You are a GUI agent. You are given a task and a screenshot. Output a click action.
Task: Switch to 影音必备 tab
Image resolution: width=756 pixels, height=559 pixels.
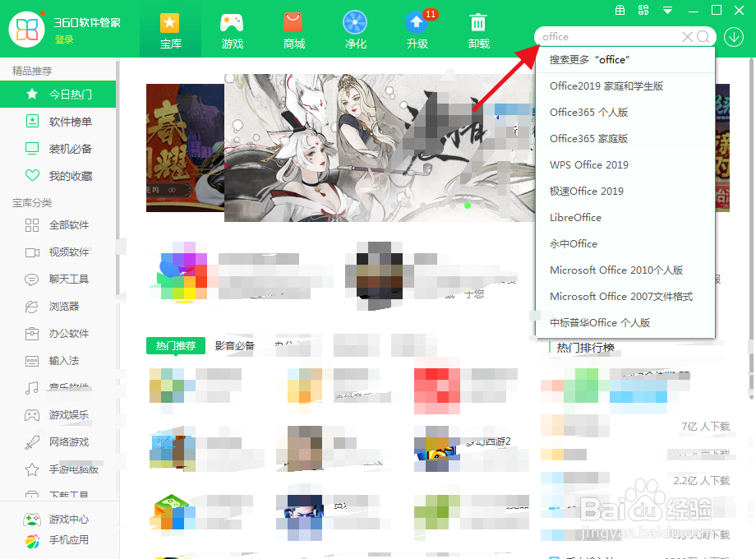click(235, 346)
